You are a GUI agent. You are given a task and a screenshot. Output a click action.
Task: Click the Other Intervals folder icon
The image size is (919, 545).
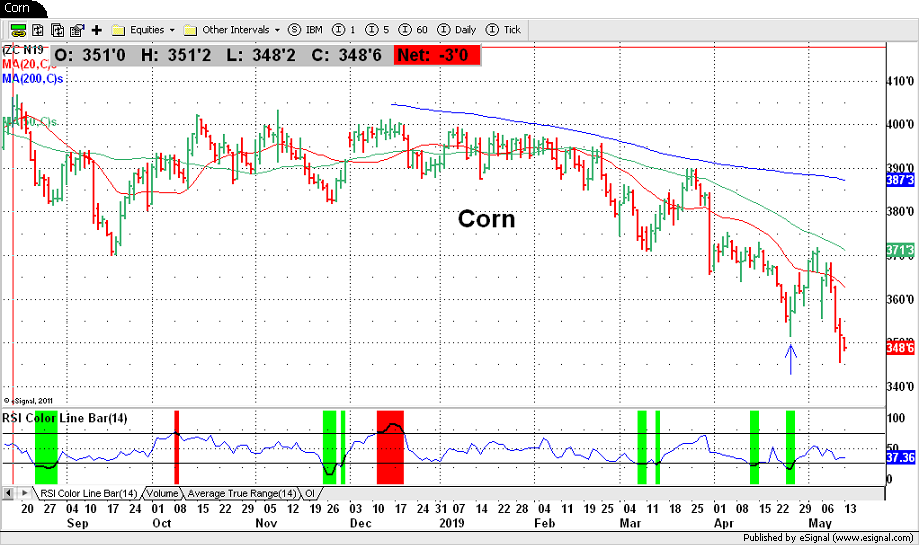click(190, 30)
